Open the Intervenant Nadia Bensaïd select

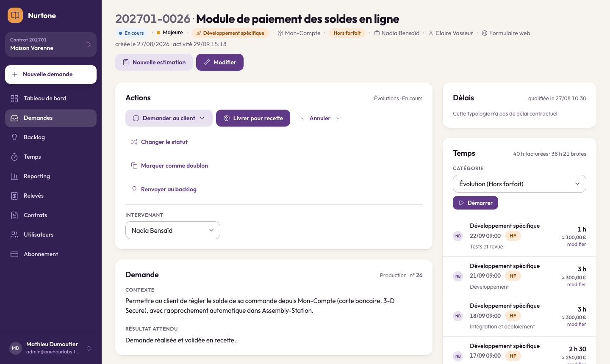173,230
